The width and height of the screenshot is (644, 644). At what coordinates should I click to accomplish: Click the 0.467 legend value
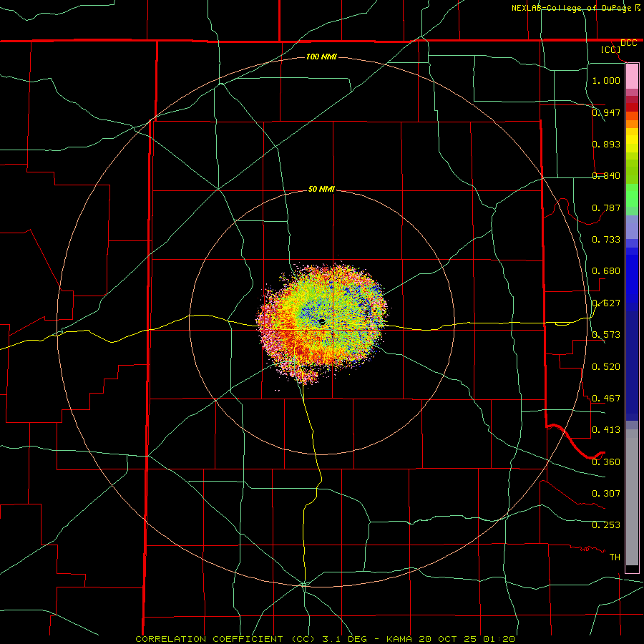606,399
